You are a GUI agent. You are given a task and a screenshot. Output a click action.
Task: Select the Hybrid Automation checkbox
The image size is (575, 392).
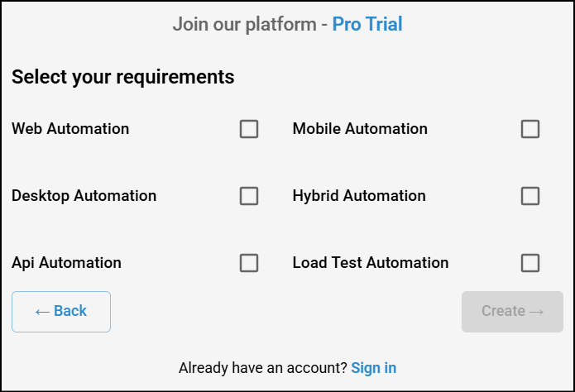tap(530, 196)
